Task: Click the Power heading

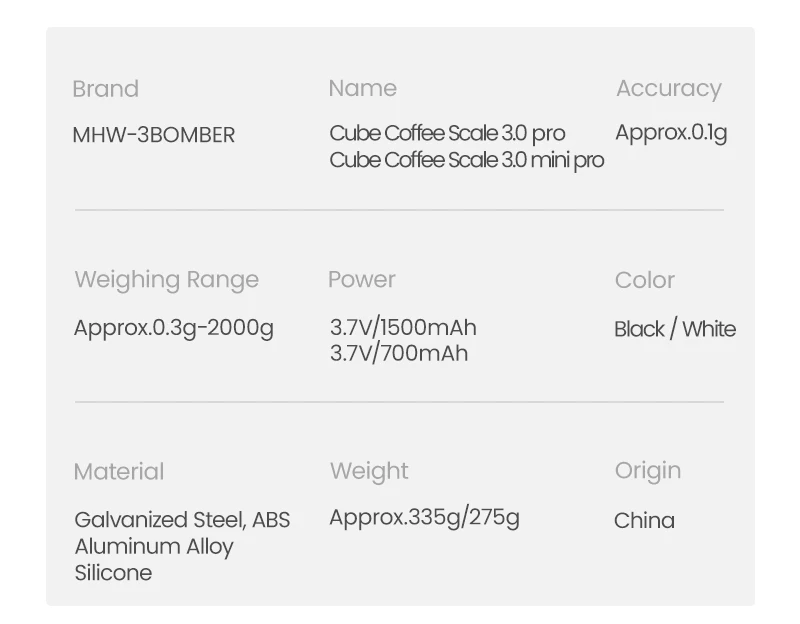Action: 362,280
